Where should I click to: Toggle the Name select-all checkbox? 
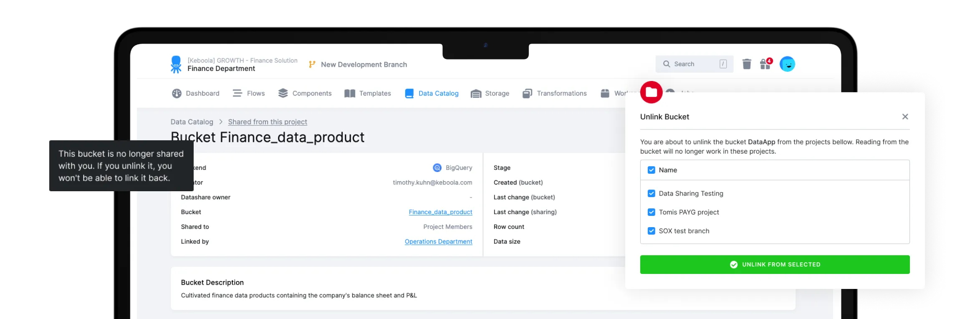coord(651,170)
